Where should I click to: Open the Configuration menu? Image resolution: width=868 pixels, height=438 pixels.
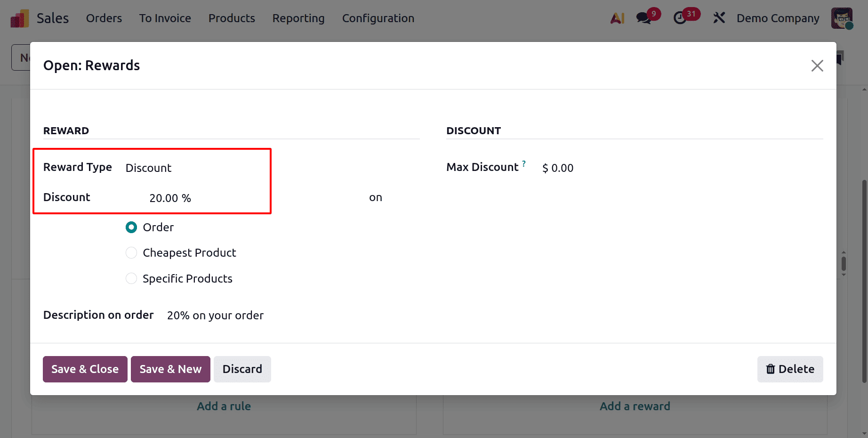[x=378, y=18]
